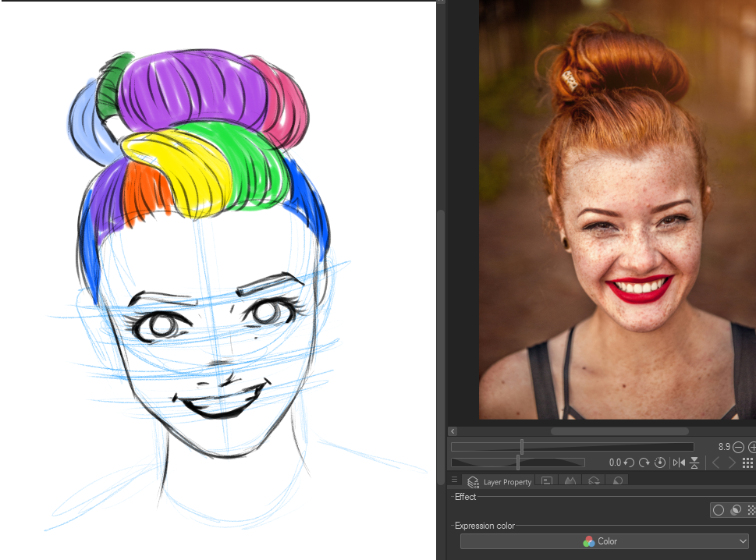This screenshot has height=560, width=756.
Task: Select the Layer Property tab
Action: pos(499,482)
